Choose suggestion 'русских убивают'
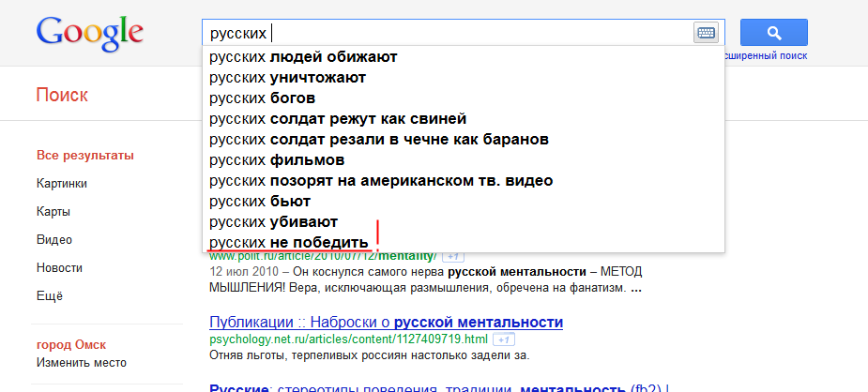The height and width of the screenshot is (392, 868). tap(464, 222)
